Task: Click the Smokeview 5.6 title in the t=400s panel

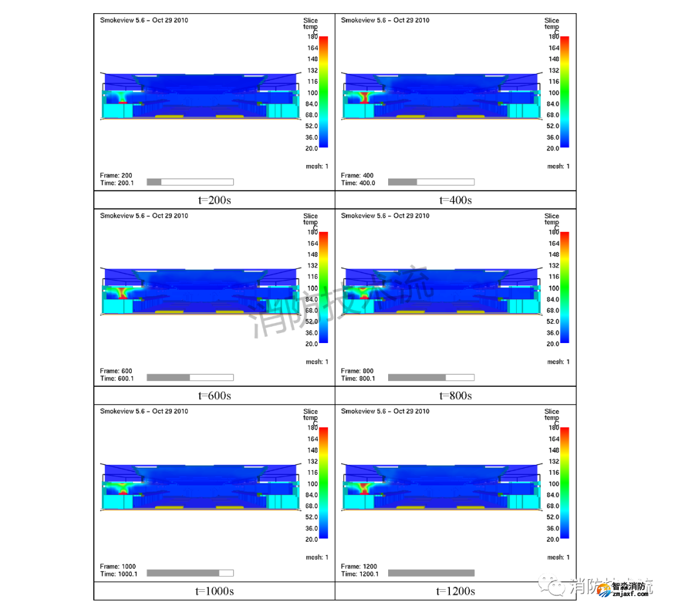Action: pyautogui.click(x=385, y=20)
